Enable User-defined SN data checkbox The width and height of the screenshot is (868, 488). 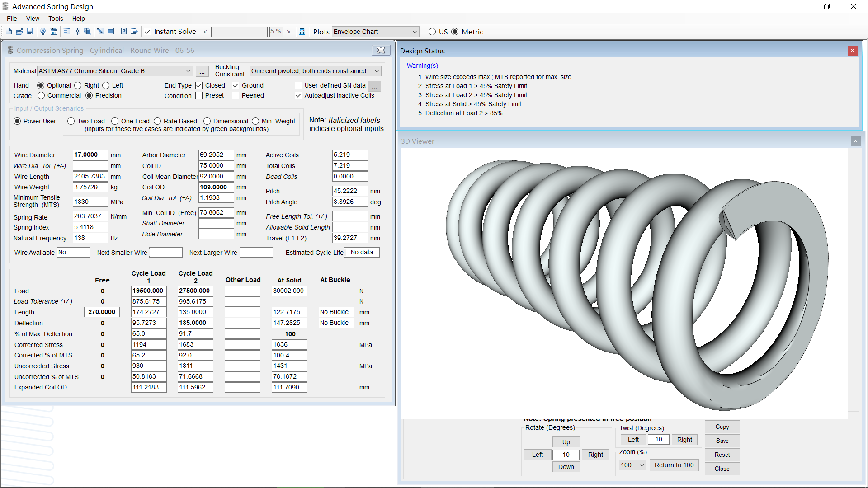coord(298,85)
